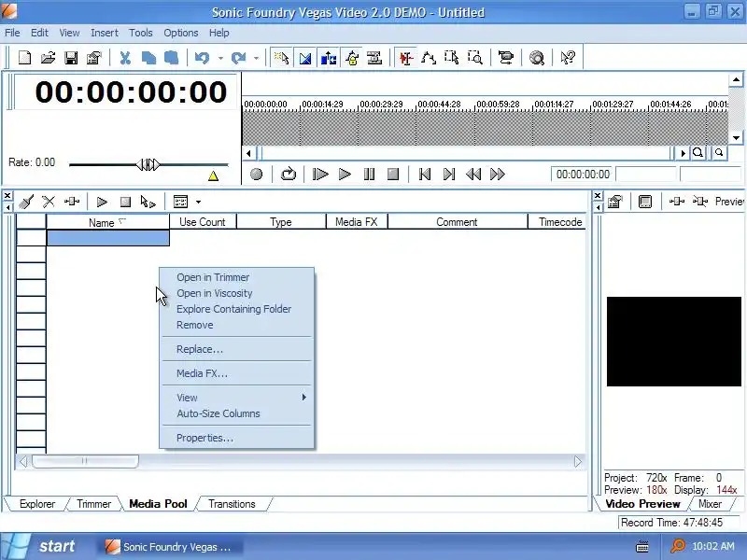Click Sonic Foundry Vegas taskbar button
Viewport: 747px width, 560px height.
point(171,547)
